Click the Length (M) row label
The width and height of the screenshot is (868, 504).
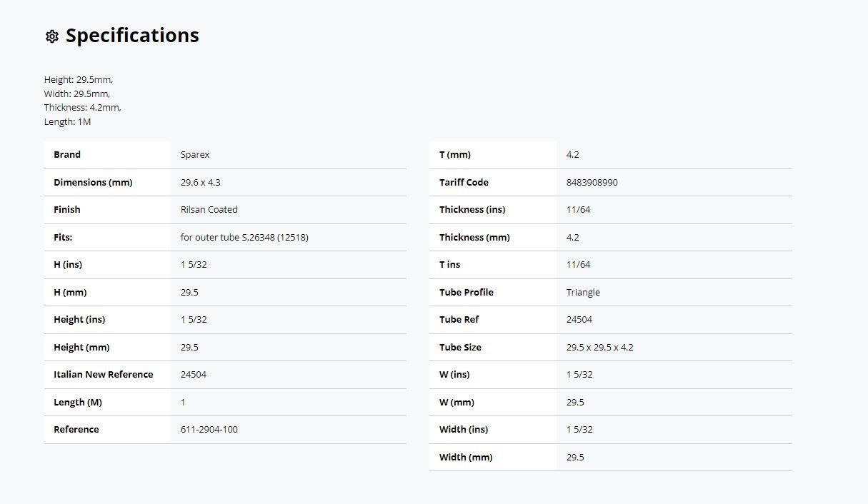(x=78, y=402)
